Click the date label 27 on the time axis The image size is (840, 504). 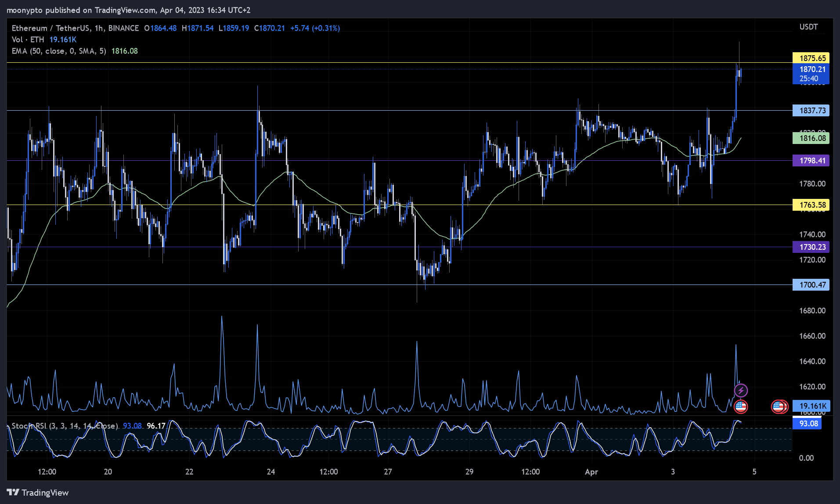point(388,472)
